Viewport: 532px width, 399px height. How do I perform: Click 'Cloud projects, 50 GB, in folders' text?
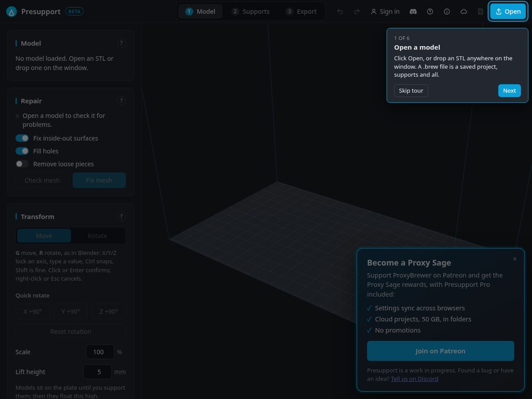pyautogui.click(x=423, y=319)
